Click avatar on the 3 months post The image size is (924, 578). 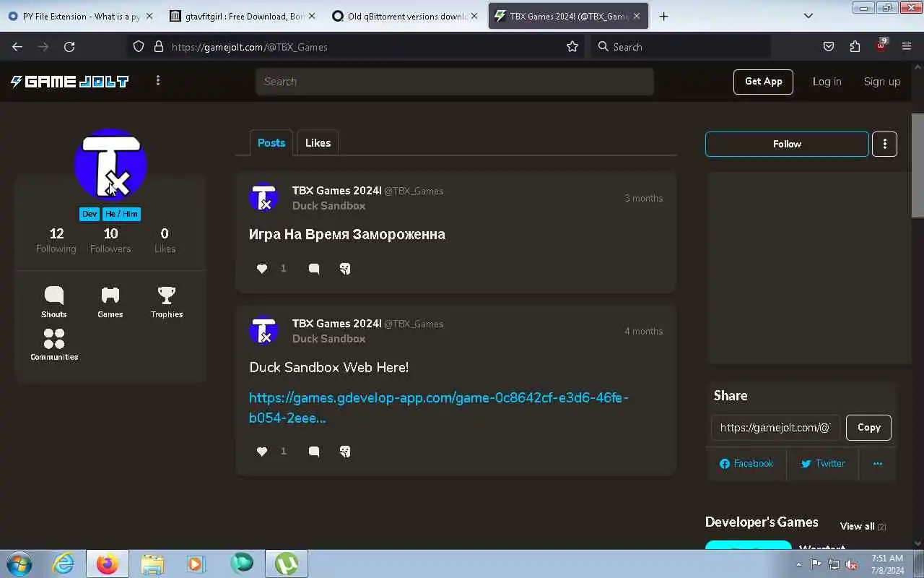[263, 198]
